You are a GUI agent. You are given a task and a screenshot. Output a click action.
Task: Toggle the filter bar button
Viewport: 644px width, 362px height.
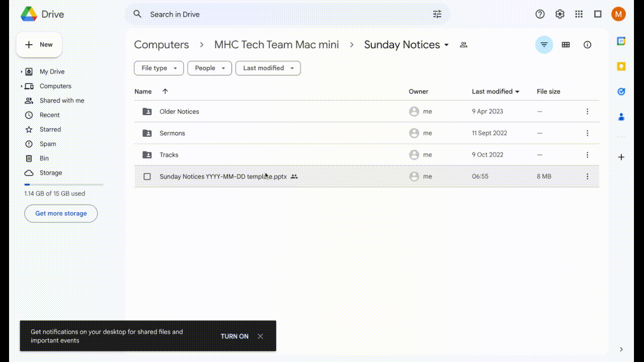544,45
